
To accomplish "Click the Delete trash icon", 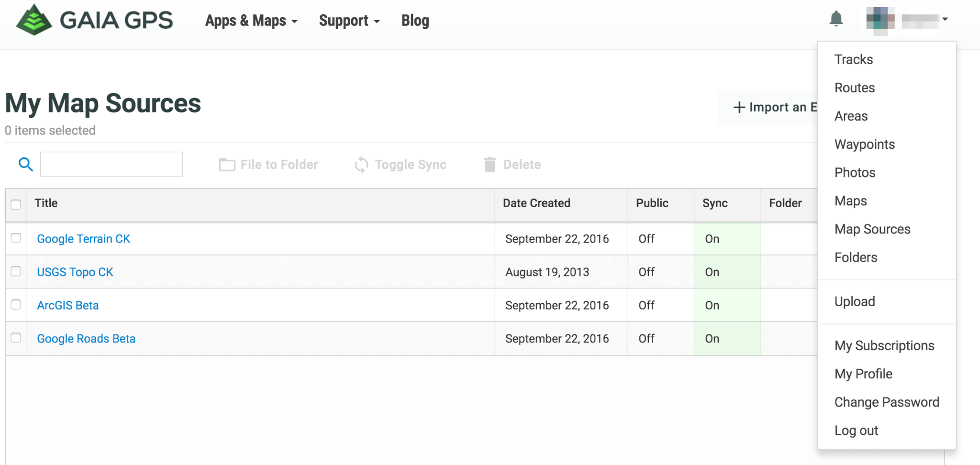I will [x=490, y=165].
